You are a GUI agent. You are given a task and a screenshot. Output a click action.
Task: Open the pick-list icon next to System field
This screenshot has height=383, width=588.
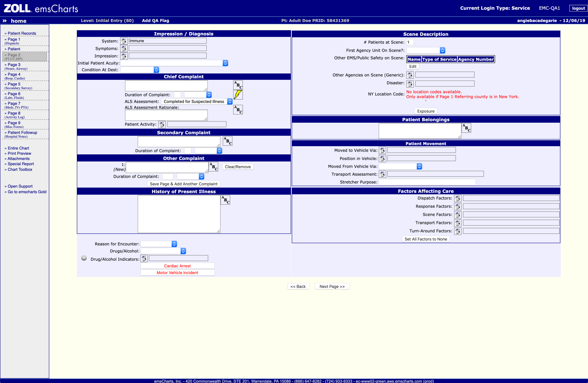124,41
